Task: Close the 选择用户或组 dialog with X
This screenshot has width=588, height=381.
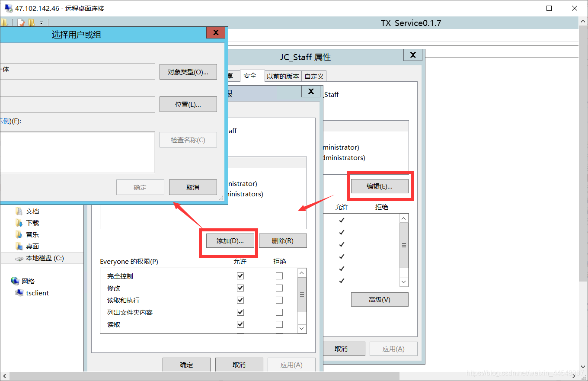Action: [x=216, y=32]
